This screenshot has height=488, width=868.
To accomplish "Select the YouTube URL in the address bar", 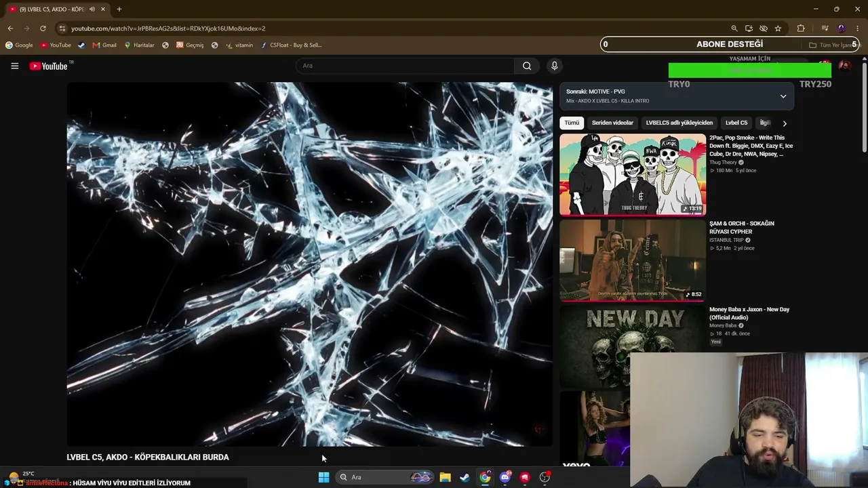I will (168, 28).
